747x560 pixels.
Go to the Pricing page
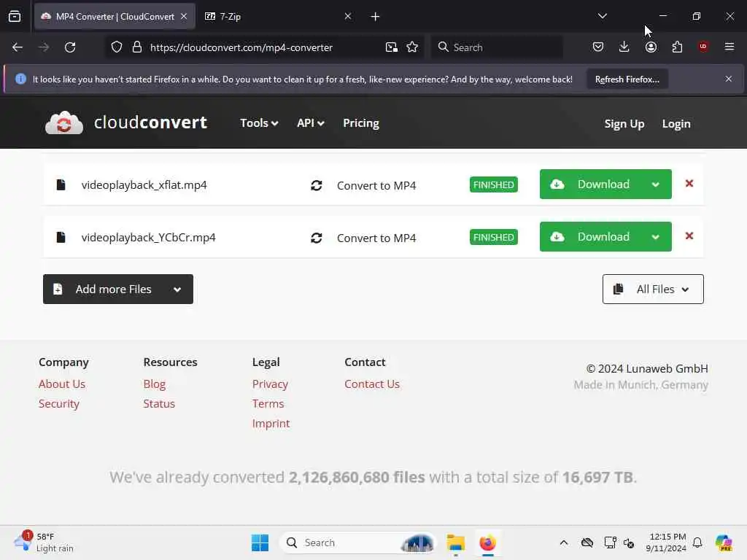[x=361, y=122]
